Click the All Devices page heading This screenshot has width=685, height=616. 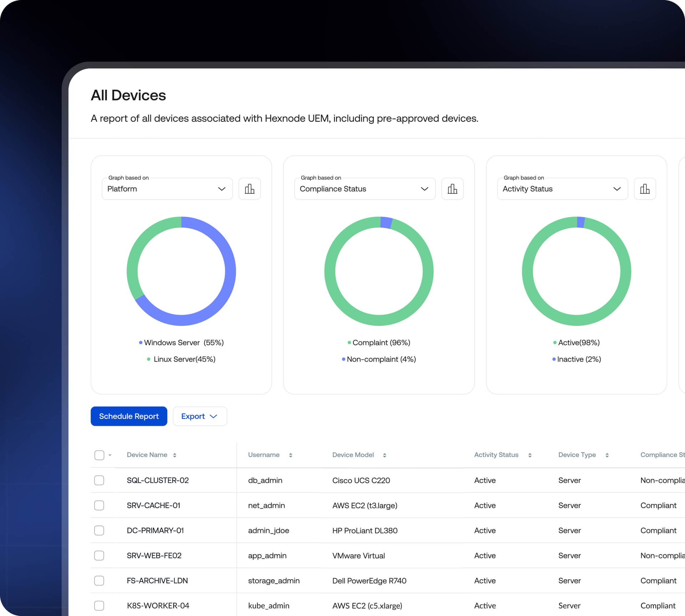tap(128, 95)
